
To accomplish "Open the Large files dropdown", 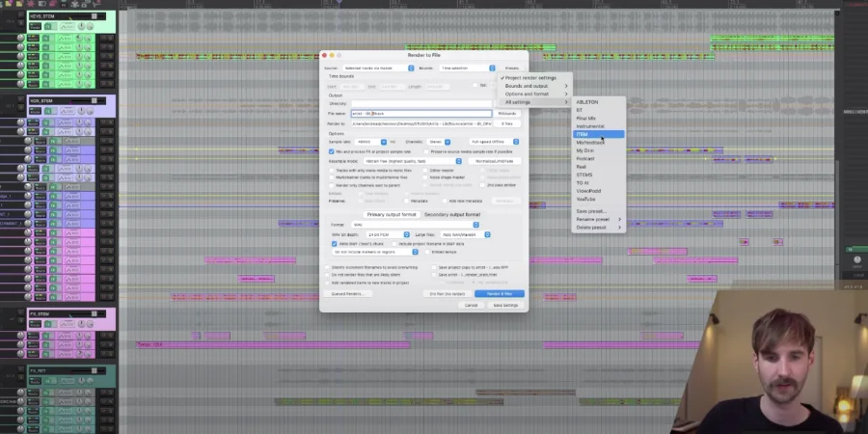I will coord(466,234).
